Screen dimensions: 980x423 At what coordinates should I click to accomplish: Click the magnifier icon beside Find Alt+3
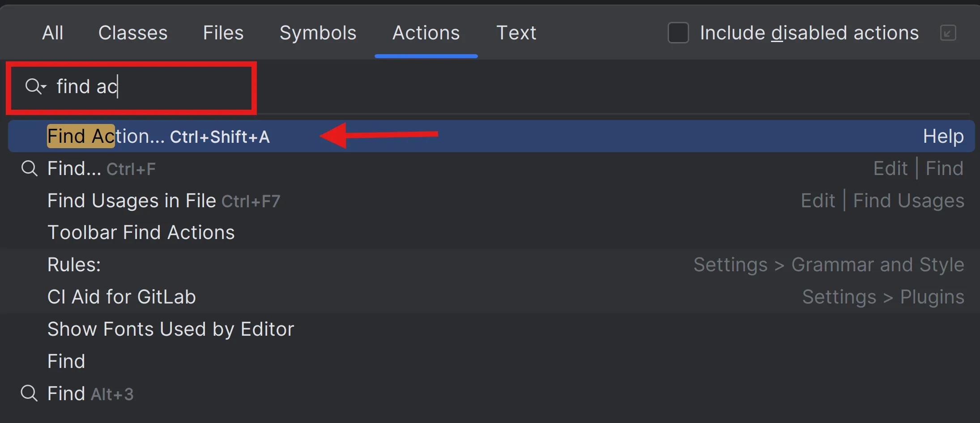[30, 393]
